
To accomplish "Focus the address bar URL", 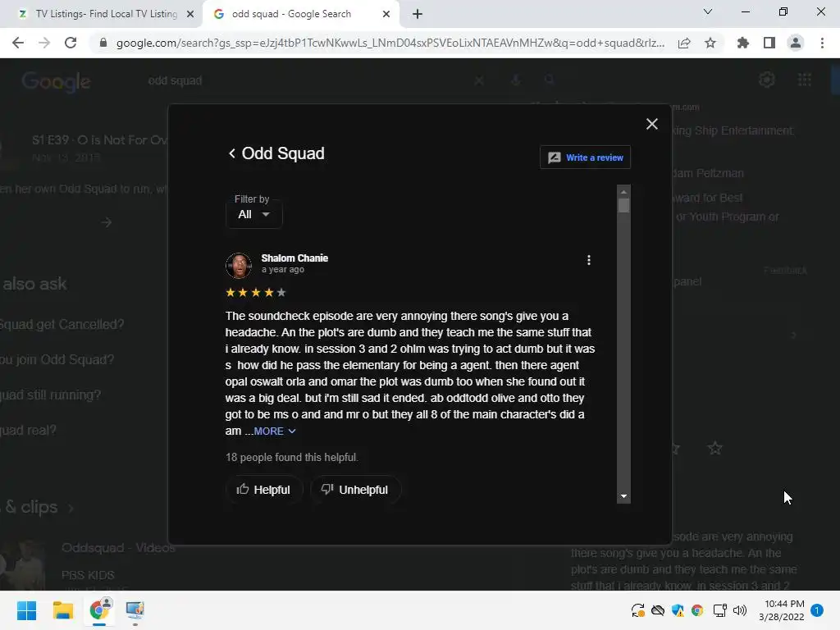I will 390,43.
